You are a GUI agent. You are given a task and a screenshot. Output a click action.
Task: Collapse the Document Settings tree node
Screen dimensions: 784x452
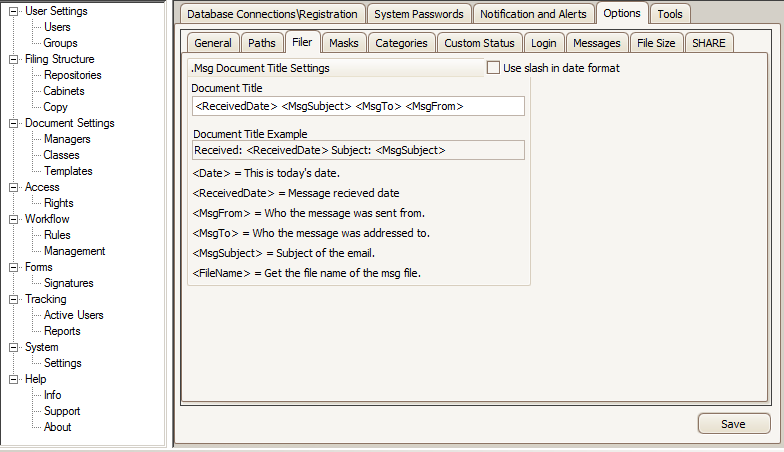point(14,123)
